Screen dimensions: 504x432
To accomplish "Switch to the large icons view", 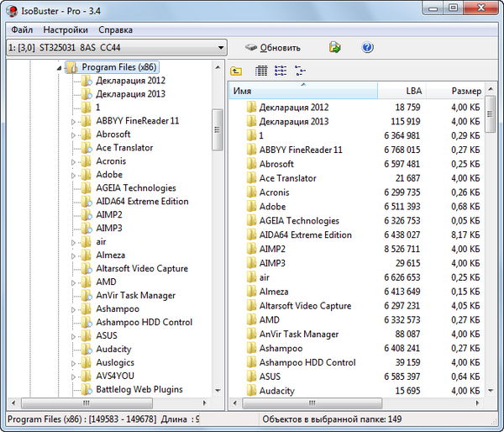I will tap(261, 71).
